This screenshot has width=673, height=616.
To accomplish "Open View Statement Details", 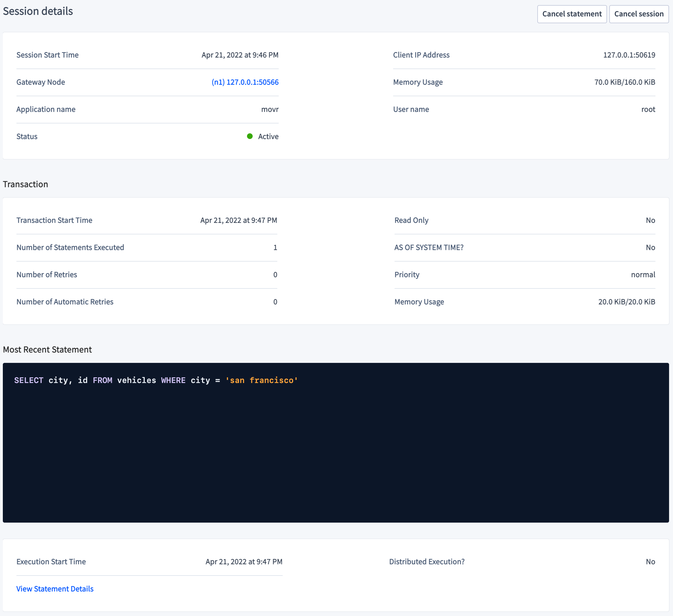I will (x=54, y=589).
